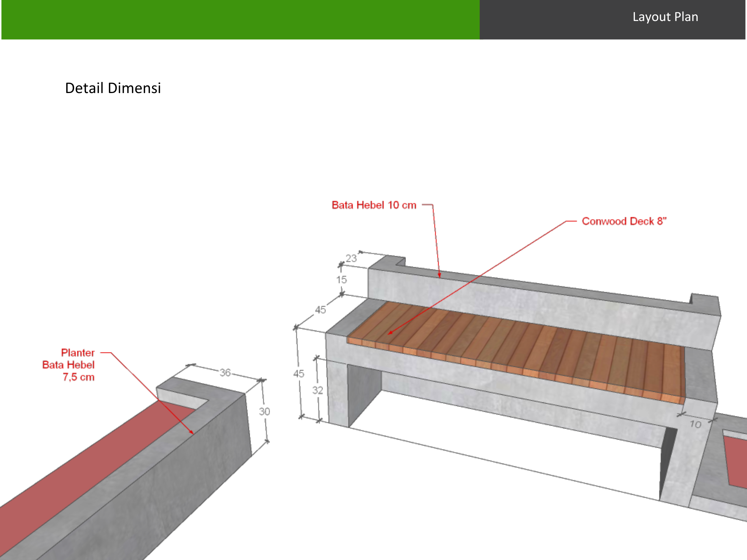
Task: Select the 32 dimension at bench leg
Action: (x=317, y=390)
